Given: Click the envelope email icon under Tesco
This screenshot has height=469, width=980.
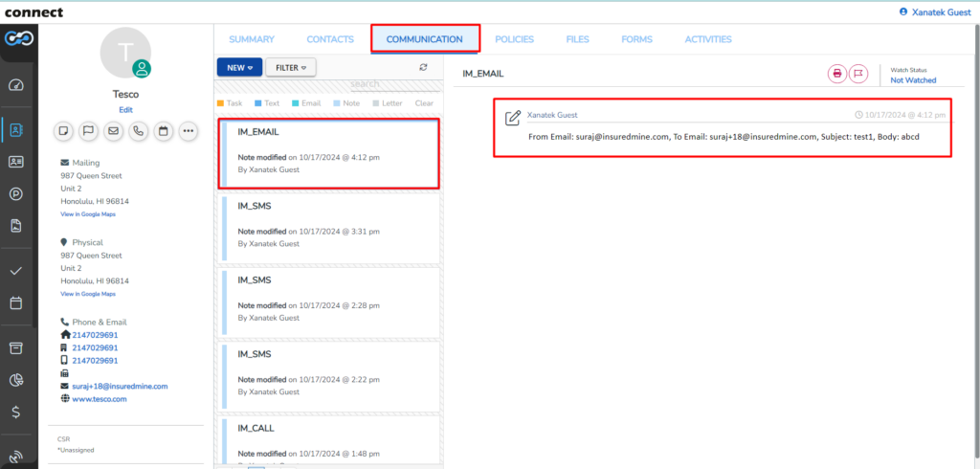Looking at the screenshot, I should (x=113, y=131).
